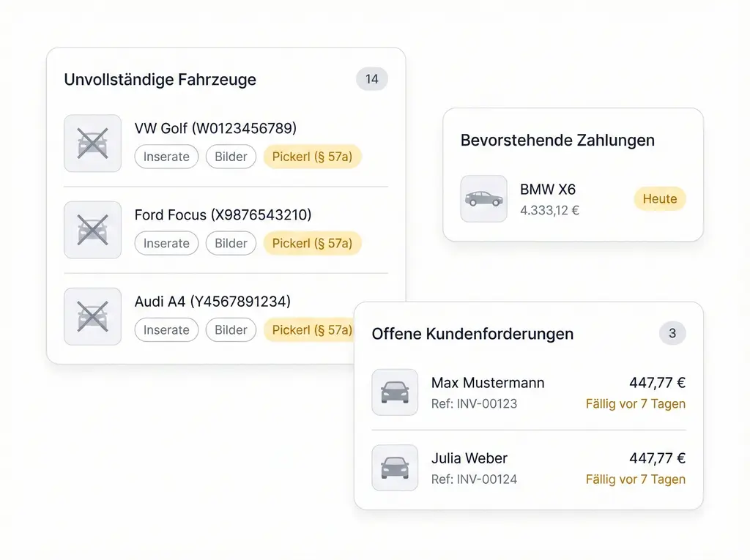Click the BMW X6 car thumbnail icon
This screenshot has height=560, width=750.
pyautogui.click(x=483, y=198)
